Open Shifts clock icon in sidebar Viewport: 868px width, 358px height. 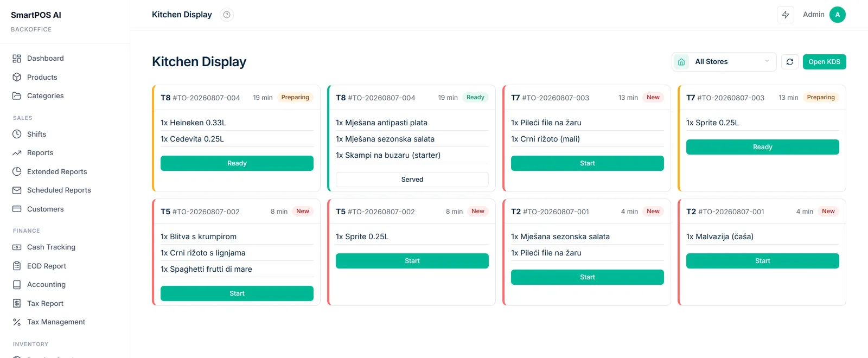pyautogui.click(x=17, y=134)
